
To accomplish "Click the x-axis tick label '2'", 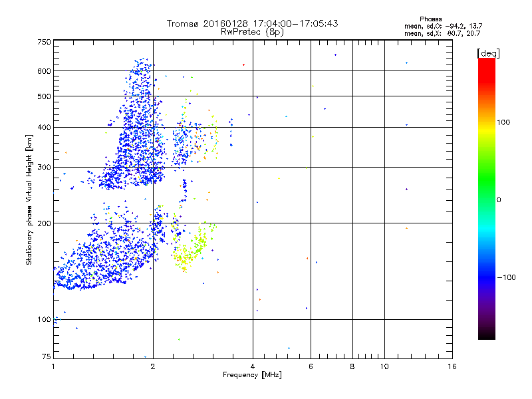I will (x=153, y=366).
